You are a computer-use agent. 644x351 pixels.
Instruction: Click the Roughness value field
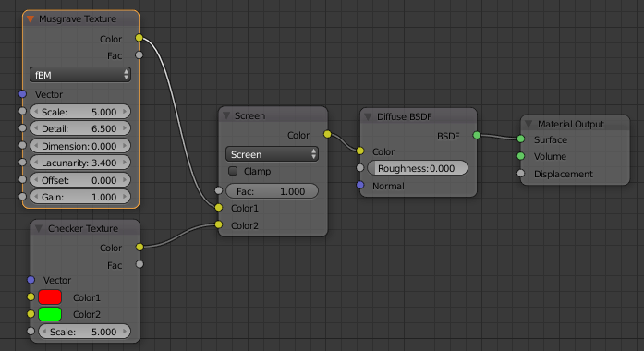click(x=418, y=168)
